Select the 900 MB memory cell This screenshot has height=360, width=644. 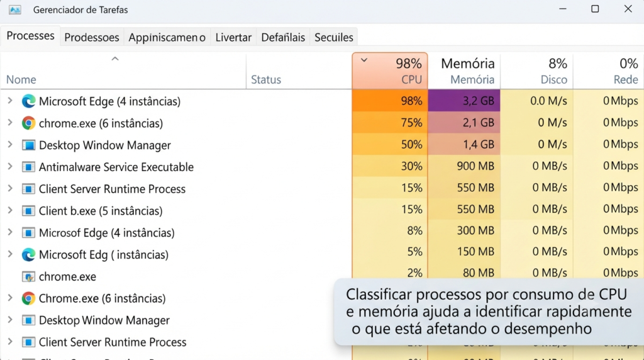pos(464,166)
